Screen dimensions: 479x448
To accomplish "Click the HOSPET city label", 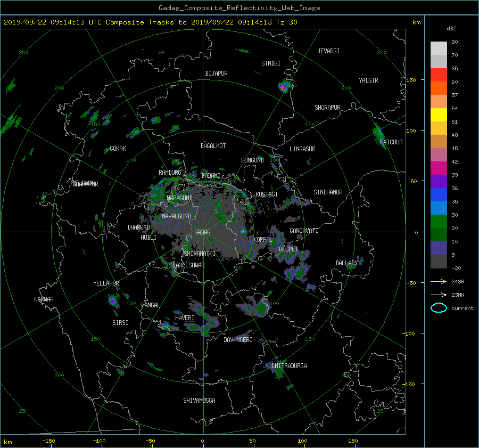I will point(288,249).
